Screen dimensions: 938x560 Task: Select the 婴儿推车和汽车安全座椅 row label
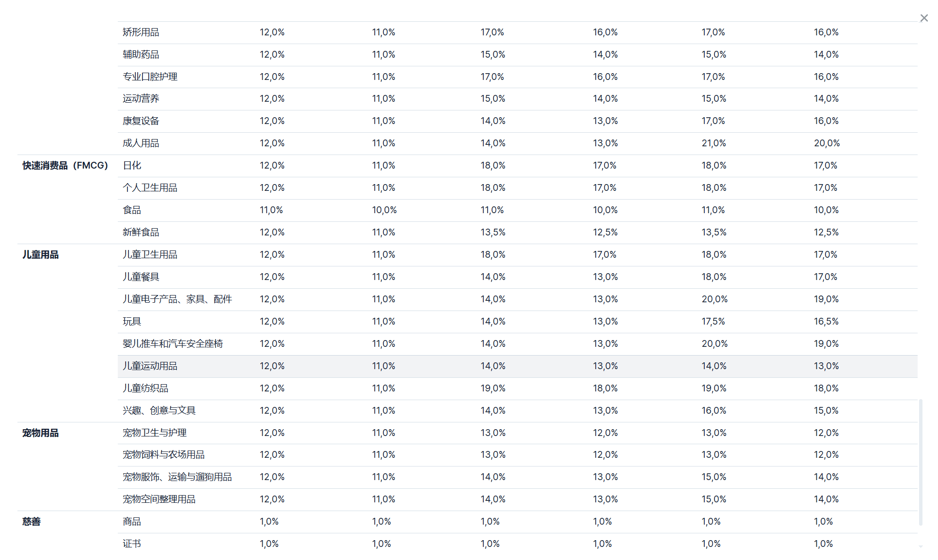173,344
